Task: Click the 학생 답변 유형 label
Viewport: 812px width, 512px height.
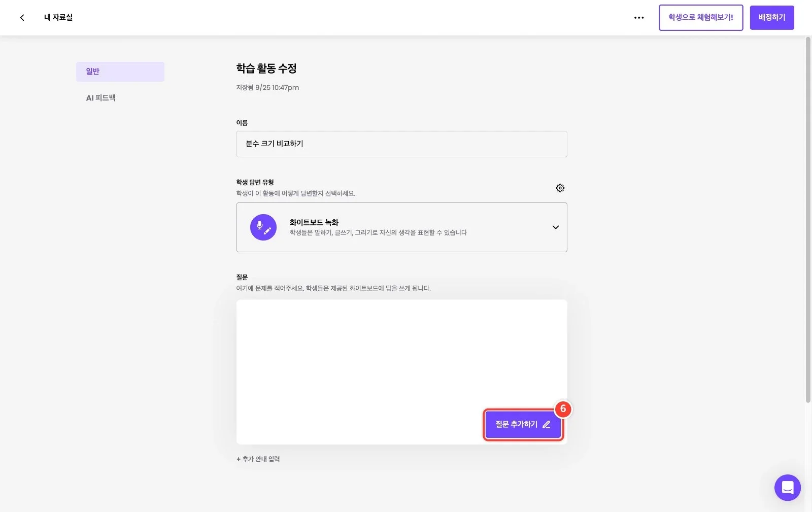Action: coord(255,182)
